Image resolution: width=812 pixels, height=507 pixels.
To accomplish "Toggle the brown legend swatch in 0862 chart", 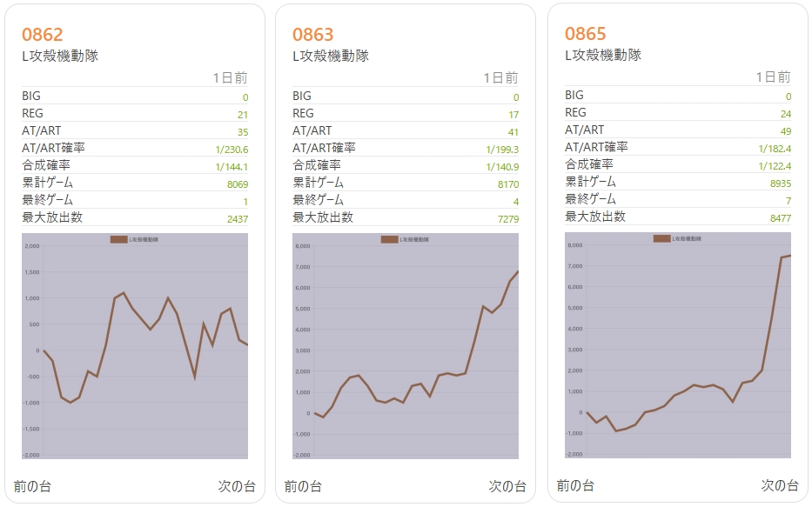I will tap(118, 239).
